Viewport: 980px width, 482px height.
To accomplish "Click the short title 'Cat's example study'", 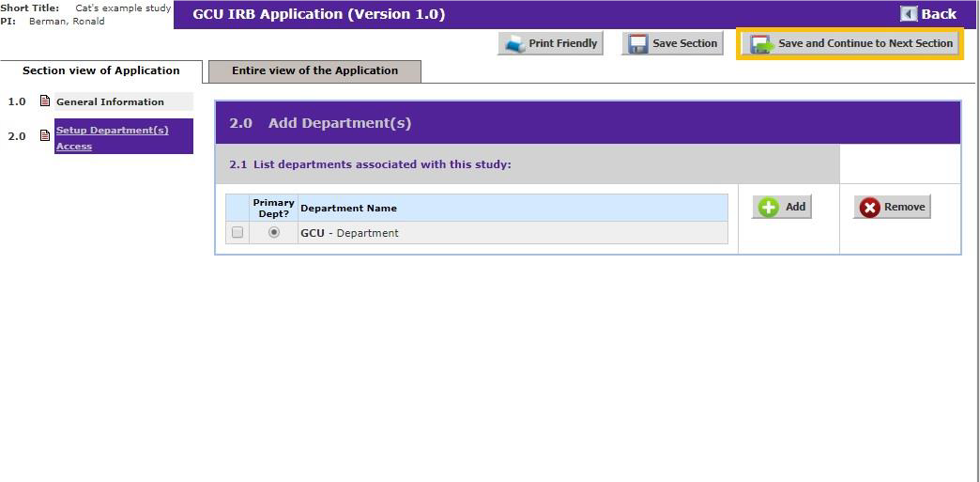I will [123, 8].
